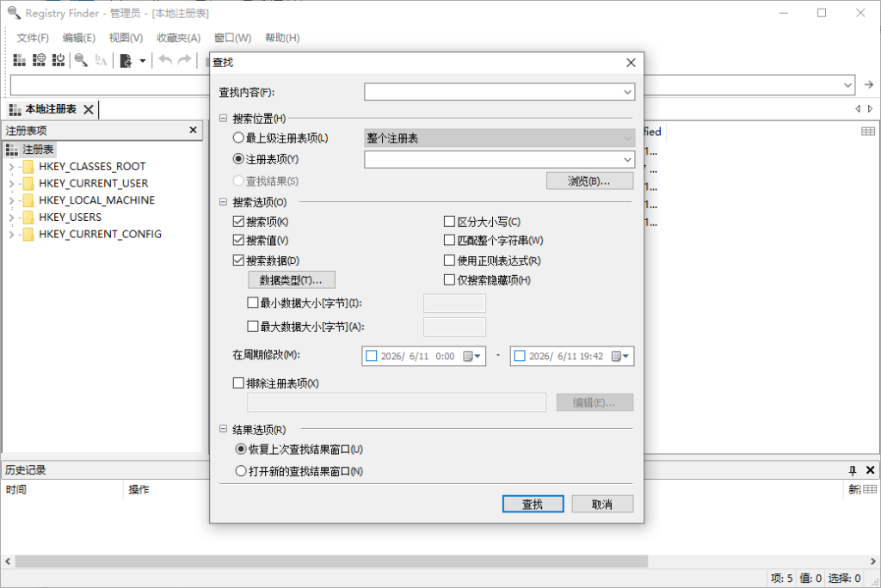Click the navigate arrow right of address bar
The height and width of the screenshot is (588, 881).
click(x=869, y=85)
